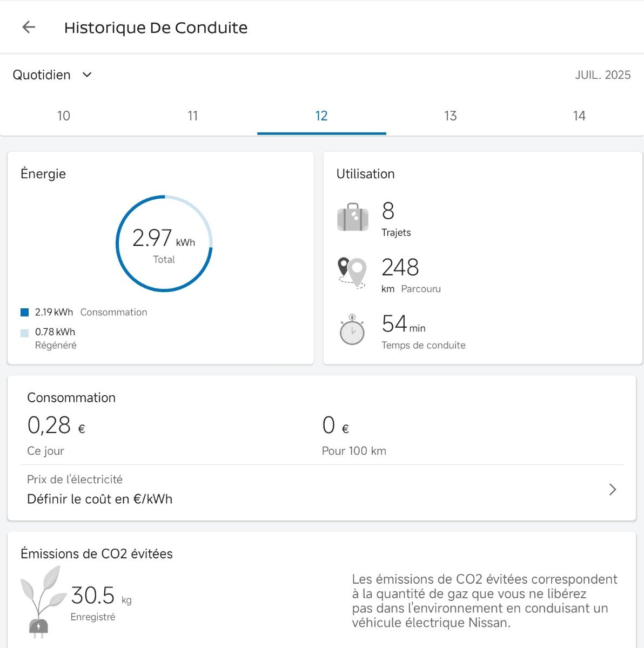Click the light blue Régénéré legend swatch
644x648 pixels.
[24, 333]
